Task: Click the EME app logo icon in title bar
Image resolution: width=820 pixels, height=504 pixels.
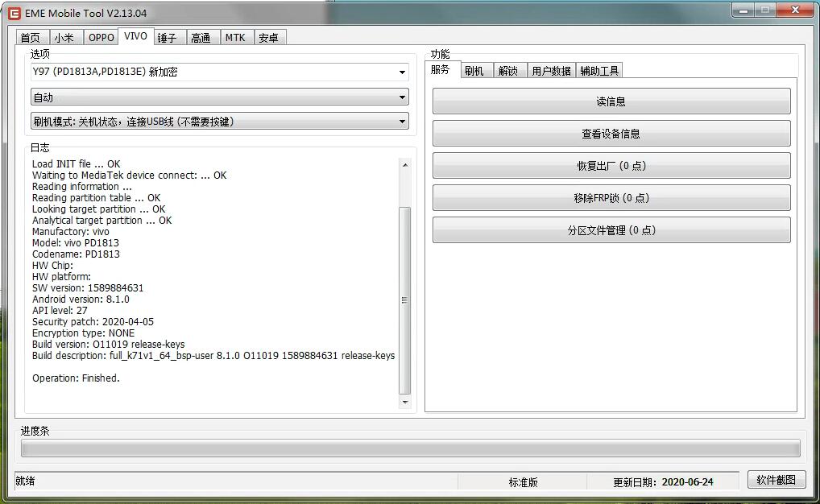Action: (x=14, y=14)
